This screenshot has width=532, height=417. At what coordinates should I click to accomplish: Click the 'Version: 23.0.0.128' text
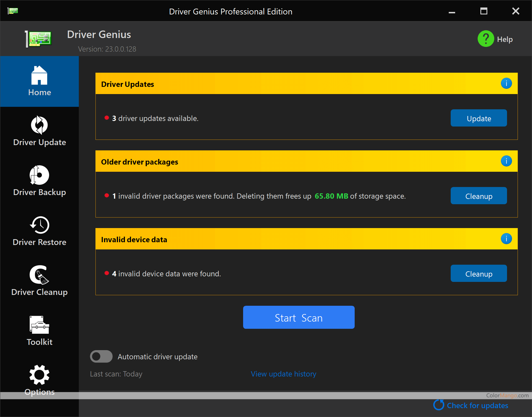pyautogui.click(x=107, y=49)
